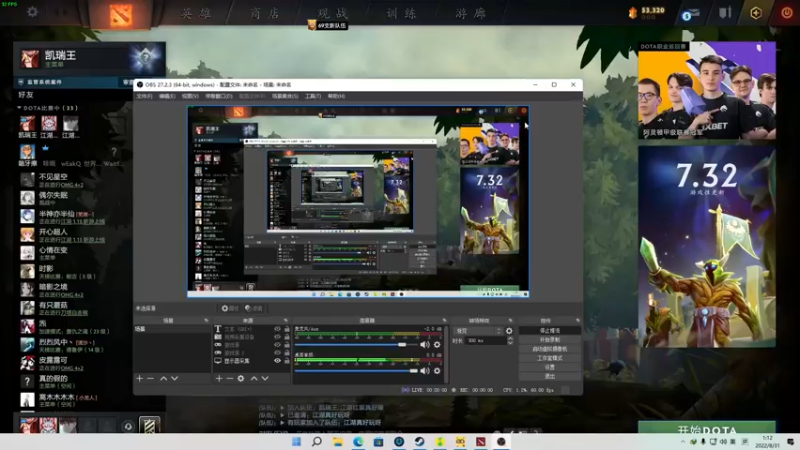Open Microsoft Edge from taskbar
The width and height of the screenshot is (800, 450).
point(358,441)
